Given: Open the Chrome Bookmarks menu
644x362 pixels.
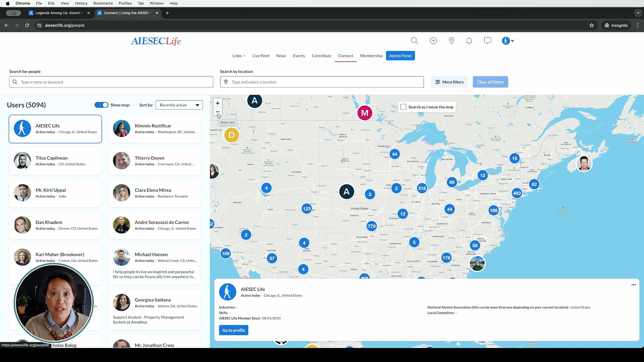Looking at the screenshot, I should pyautogui.click(x=103, y=3).
